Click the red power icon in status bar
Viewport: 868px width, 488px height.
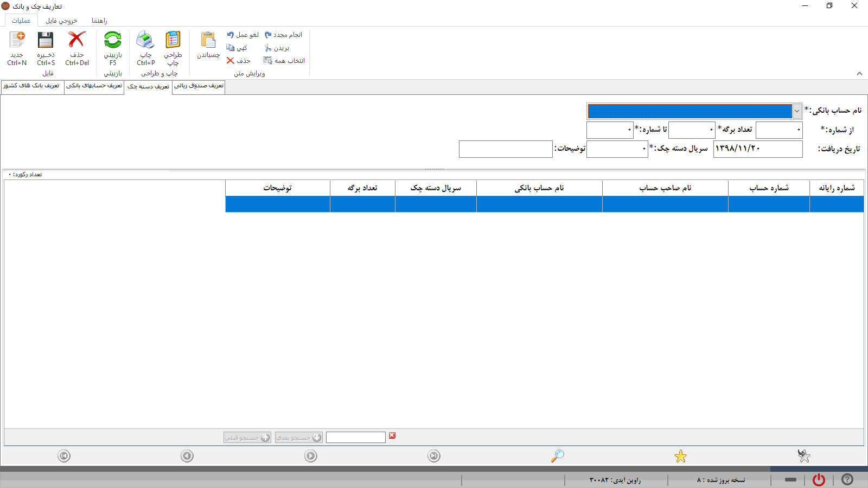(x=819, y=480)
